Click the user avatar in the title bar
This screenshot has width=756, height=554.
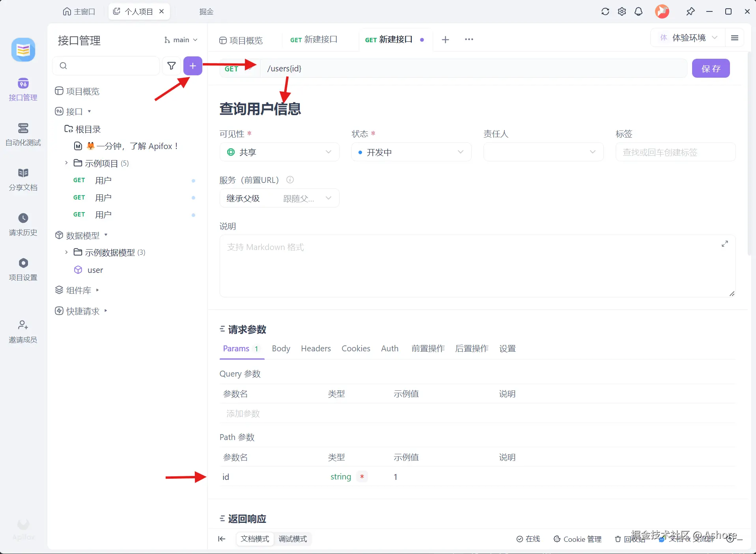click(x=662, y=11)
